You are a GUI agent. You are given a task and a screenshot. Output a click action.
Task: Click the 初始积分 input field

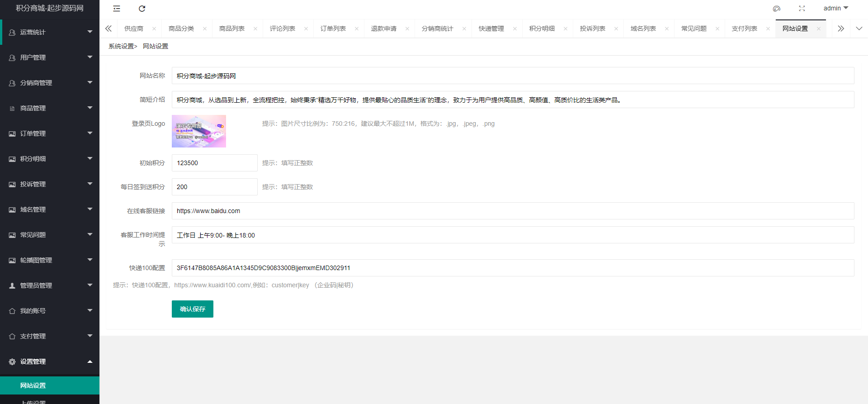pyautogui.click(x=215, y=163)
